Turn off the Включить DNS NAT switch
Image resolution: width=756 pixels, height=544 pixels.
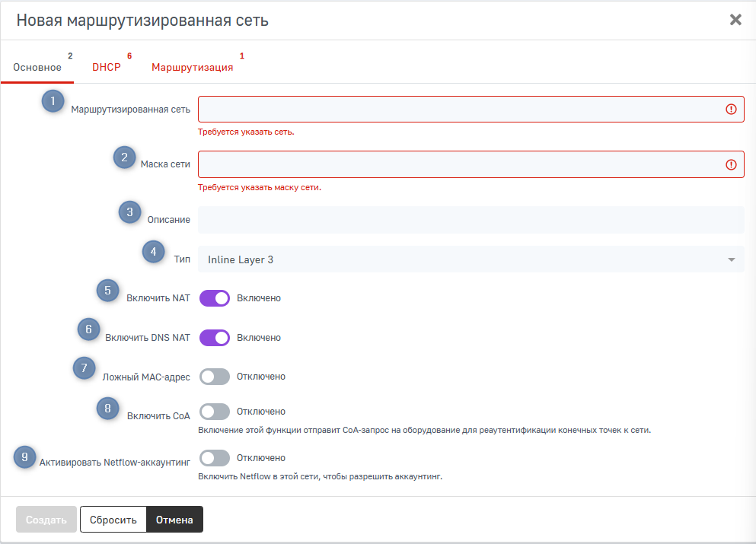pos(215,338)
